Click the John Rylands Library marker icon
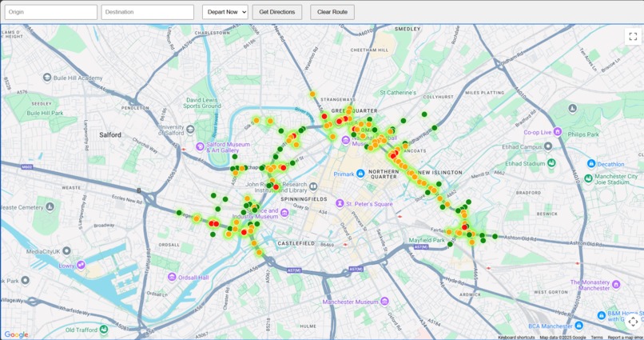 click(x=313, y=187)
